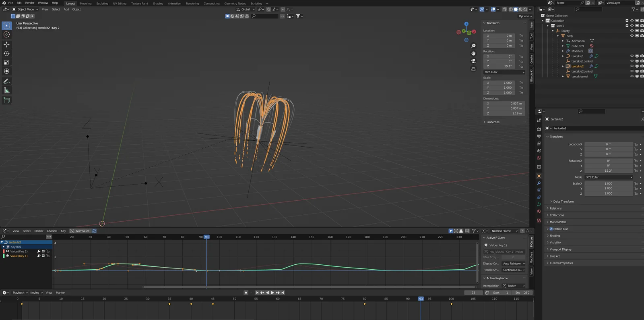Click the Annotate pencil tool

(6, 81)
